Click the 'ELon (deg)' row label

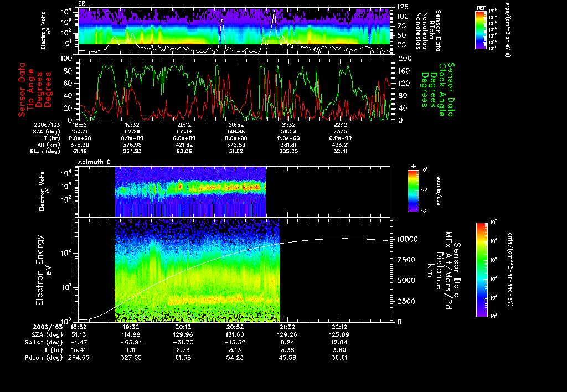coord(45,152)
